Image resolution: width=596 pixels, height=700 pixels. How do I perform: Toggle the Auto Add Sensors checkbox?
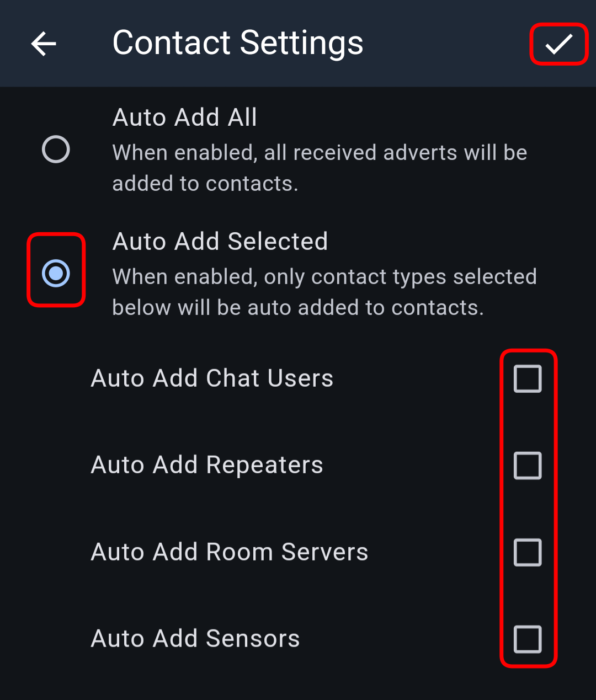(528, 639)
